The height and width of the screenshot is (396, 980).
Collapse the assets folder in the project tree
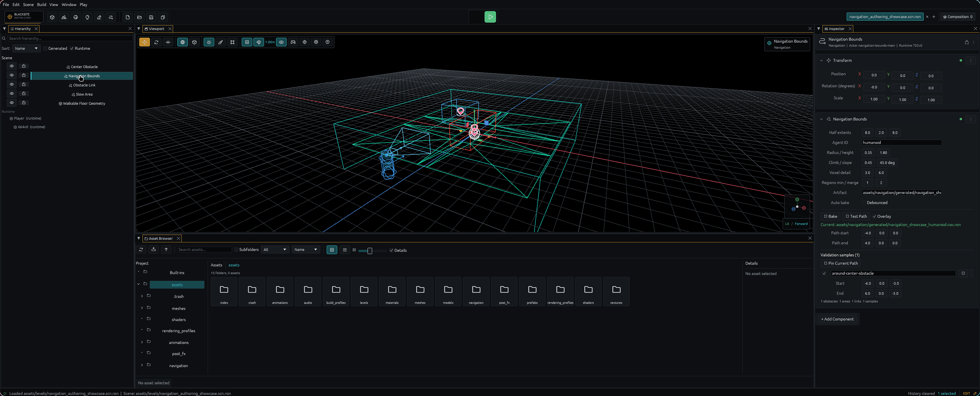click(x=138, y=284)
